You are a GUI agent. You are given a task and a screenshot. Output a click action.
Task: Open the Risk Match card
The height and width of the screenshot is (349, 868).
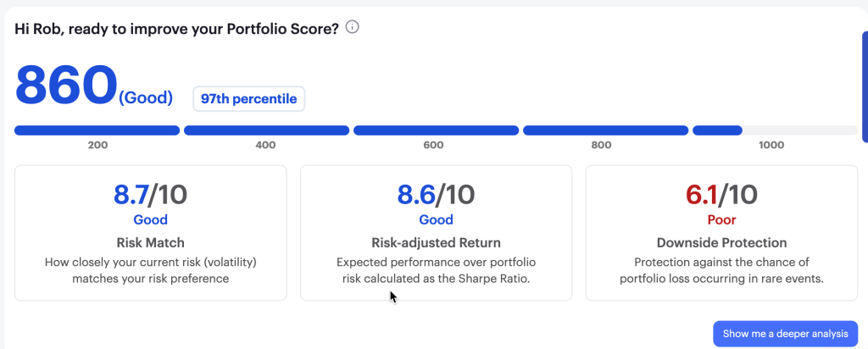click(151, 232)
